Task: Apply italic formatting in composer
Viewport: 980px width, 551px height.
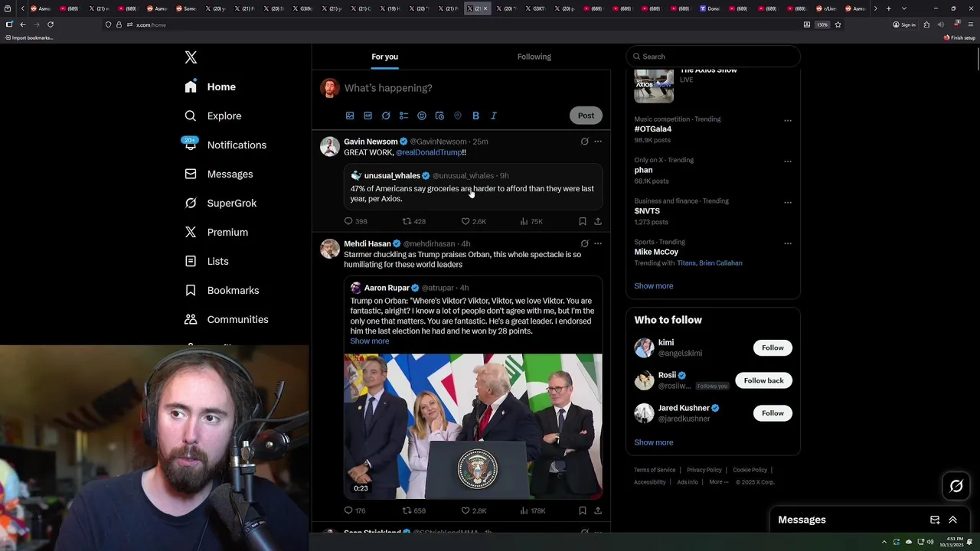Action: click(x=494, y=116)
